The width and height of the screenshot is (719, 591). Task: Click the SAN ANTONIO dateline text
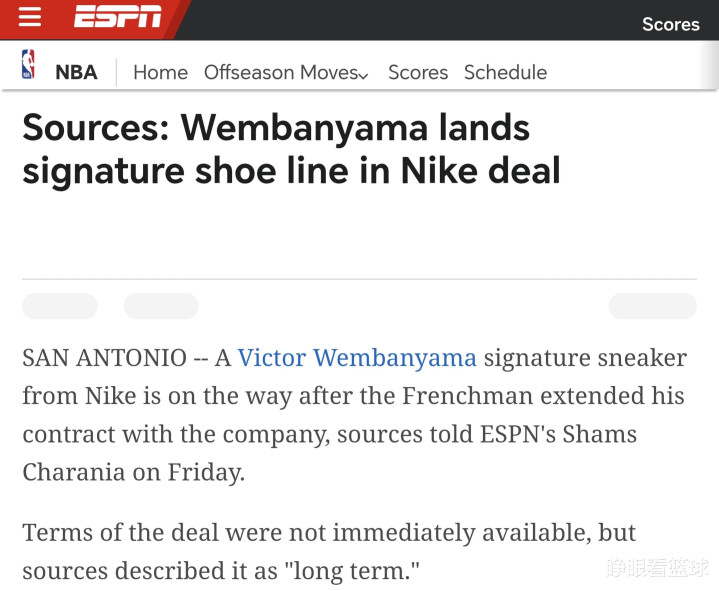[x=105, y=358]
